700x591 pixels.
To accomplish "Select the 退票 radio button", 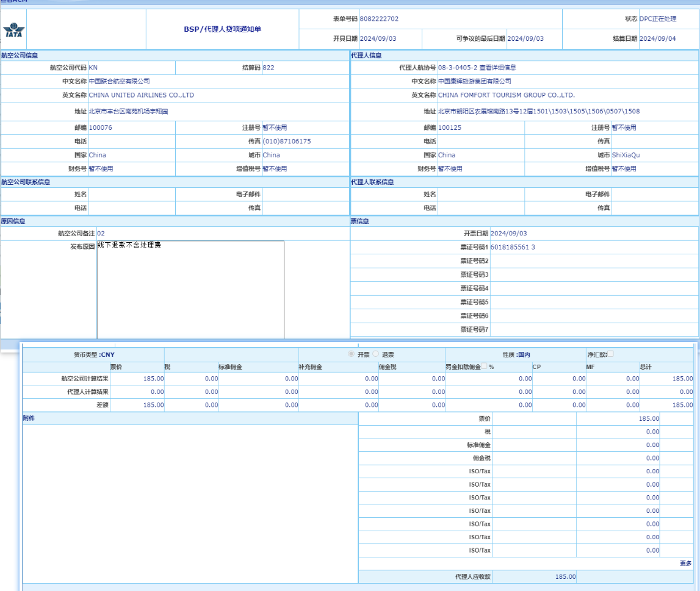I will (x=375, y=354).
